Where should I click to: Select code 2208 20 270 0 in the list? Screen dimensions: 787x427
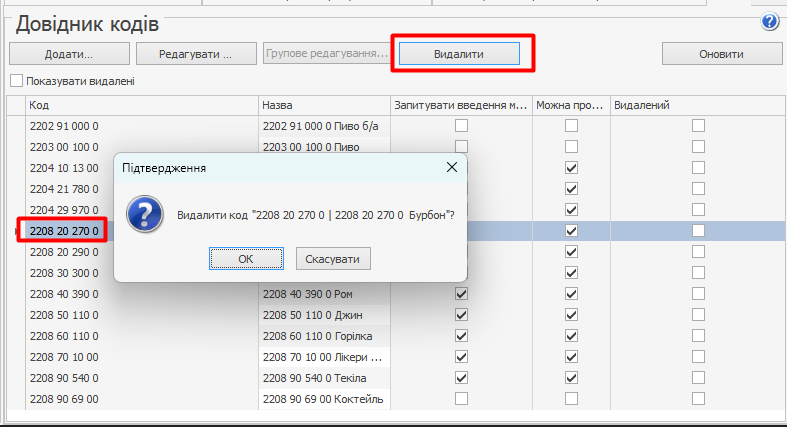coord(64,231)
